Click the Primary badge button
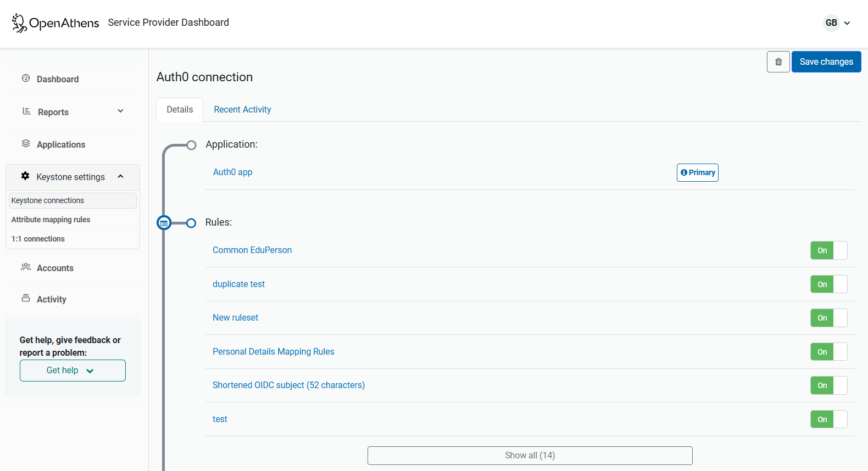Screen dimensions: 868x471 tap(698, 172)
